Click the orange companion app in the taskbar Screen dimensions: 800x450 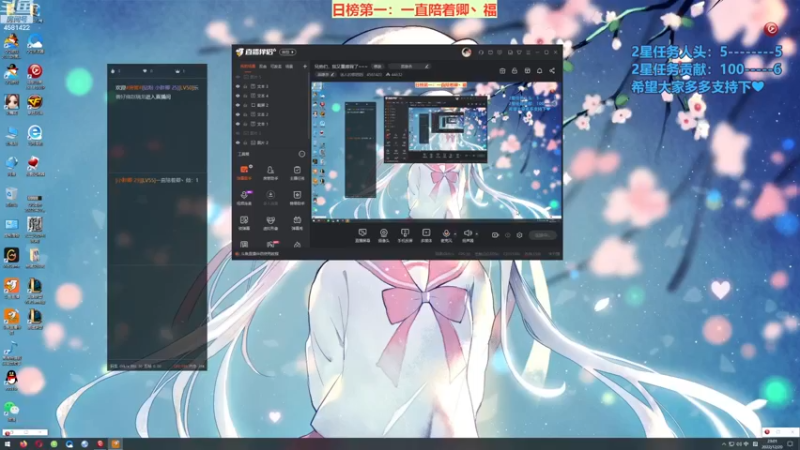click(116, 444)
